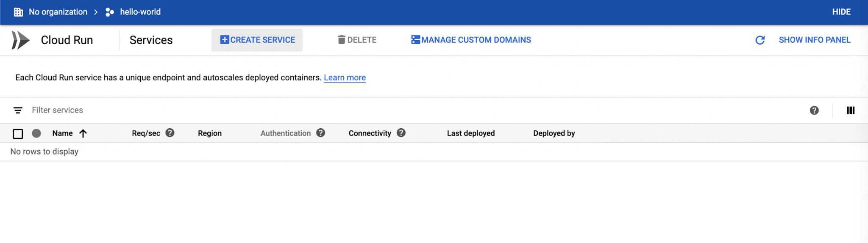Click the refresh icon
The width and height of the screenshot is (868, 243).
coord(760,40)
